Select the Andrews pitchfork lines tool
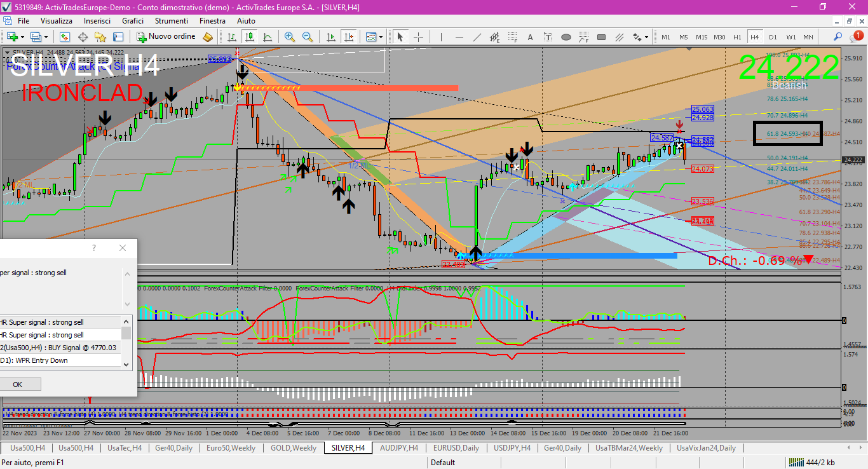 coord(620,37)
